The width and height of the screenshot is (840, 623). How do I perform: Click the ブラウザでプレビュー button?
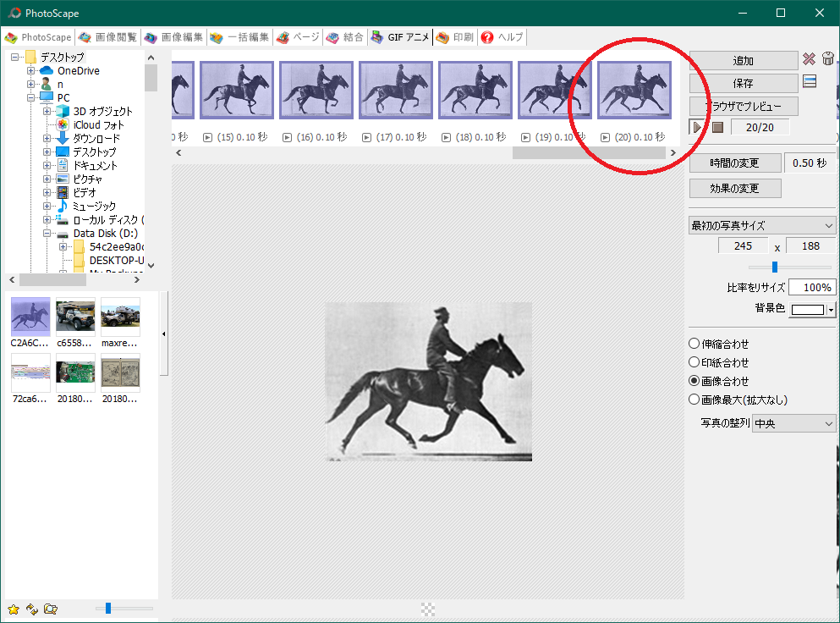743,106
